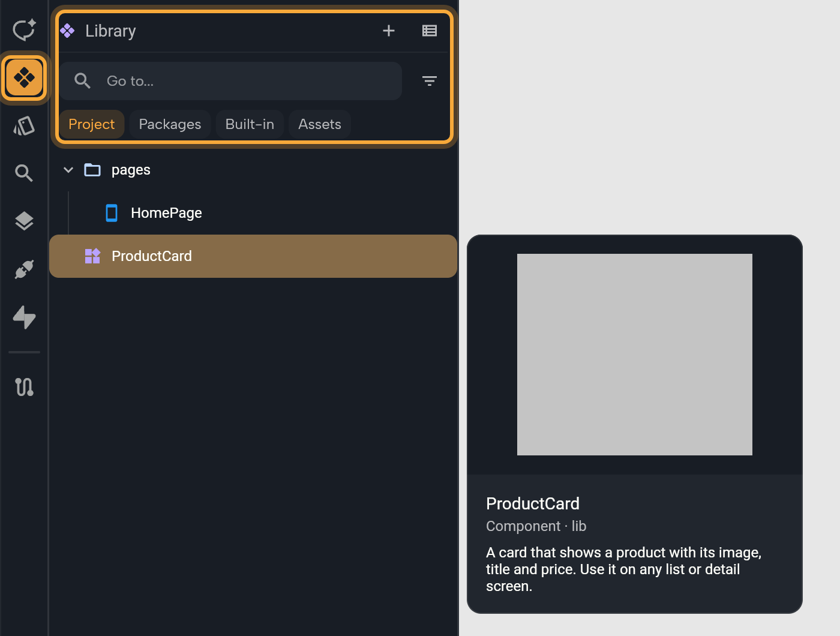The image size is (840, 636).
Task: Click the "Component · lib" subtitle text
Action: click(536, 526)
